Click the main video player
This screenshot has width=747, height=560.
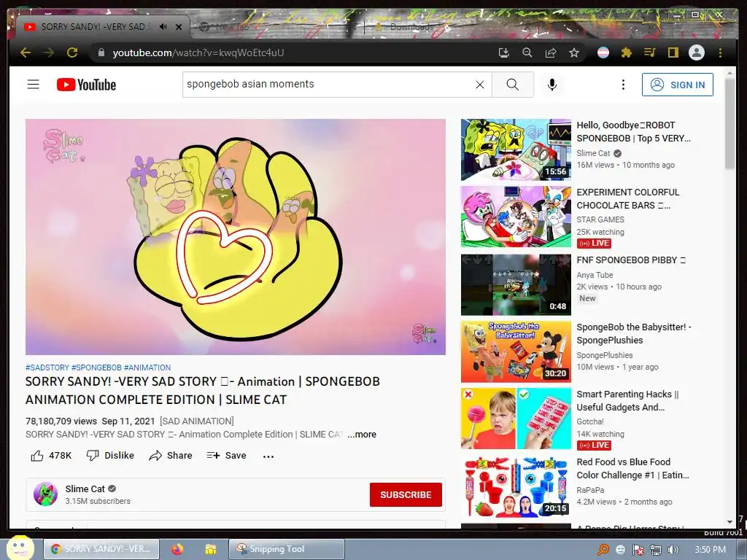tap(236, 237)
